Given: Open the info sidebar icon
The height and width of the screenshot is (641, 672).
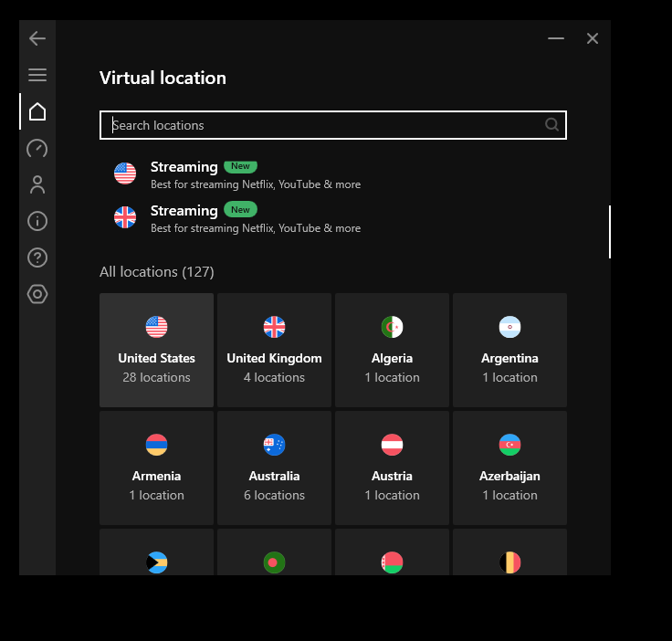Looking at the screenshot, I should coord(37,221).
